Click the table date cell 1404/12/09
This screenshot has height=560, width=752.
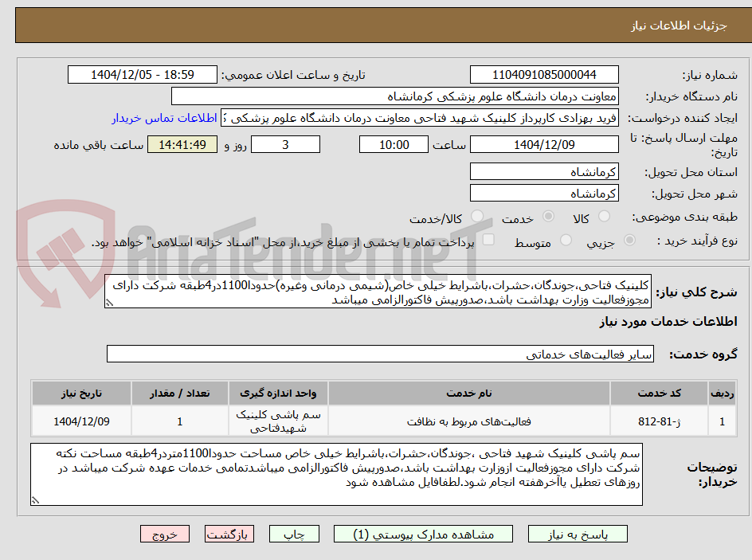(x=81, y=421)
